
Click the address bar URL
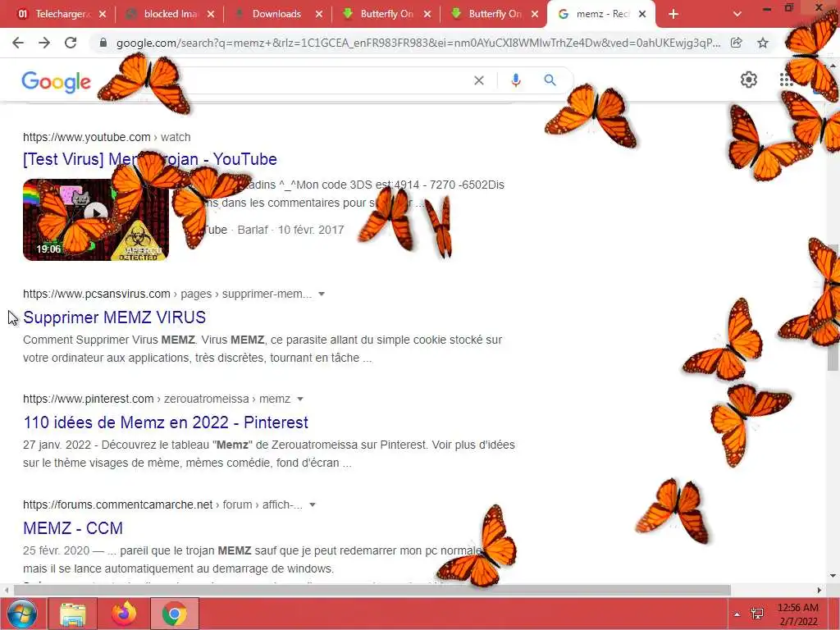418,43
